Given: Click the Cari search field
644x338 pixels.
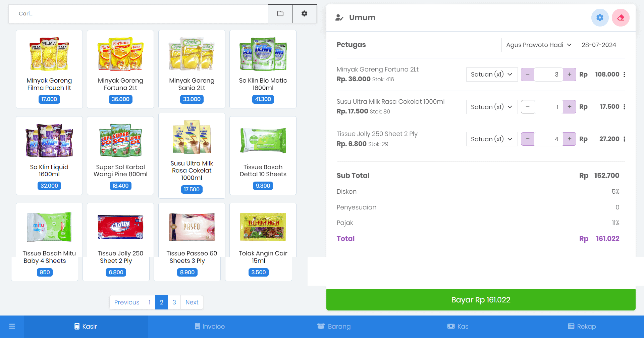Looking at the screenshot, I should click(138, 14).
